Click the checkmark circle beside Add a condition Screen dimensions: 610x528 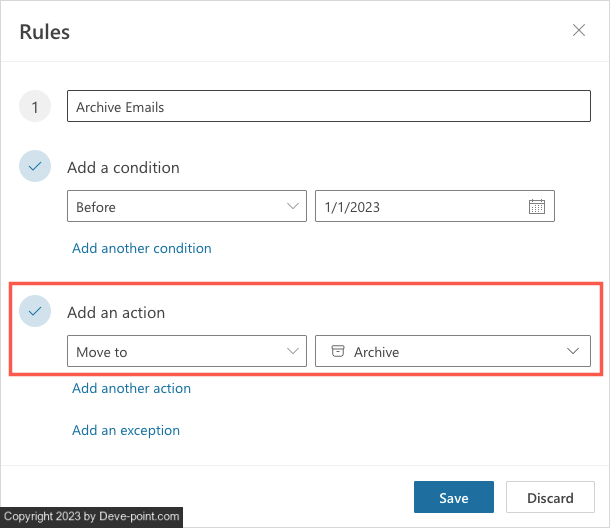pos(35,167)
